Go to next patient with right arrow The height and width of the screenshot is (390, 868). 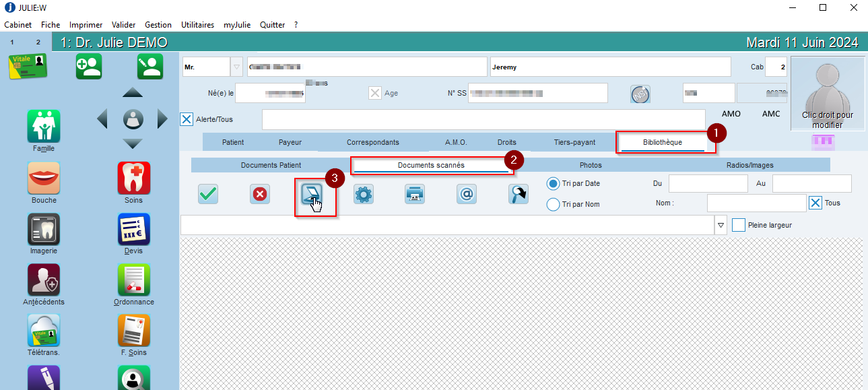(x=162, y=119)
